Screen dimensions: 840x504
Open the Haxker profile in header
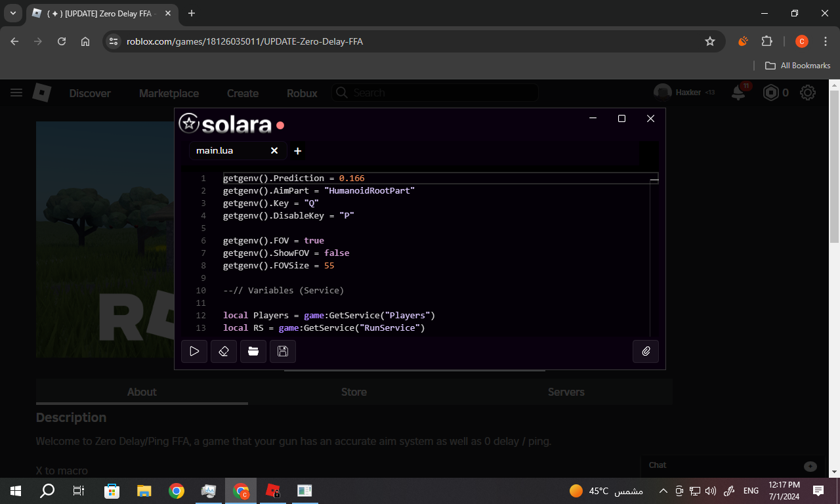pos(683,93)
